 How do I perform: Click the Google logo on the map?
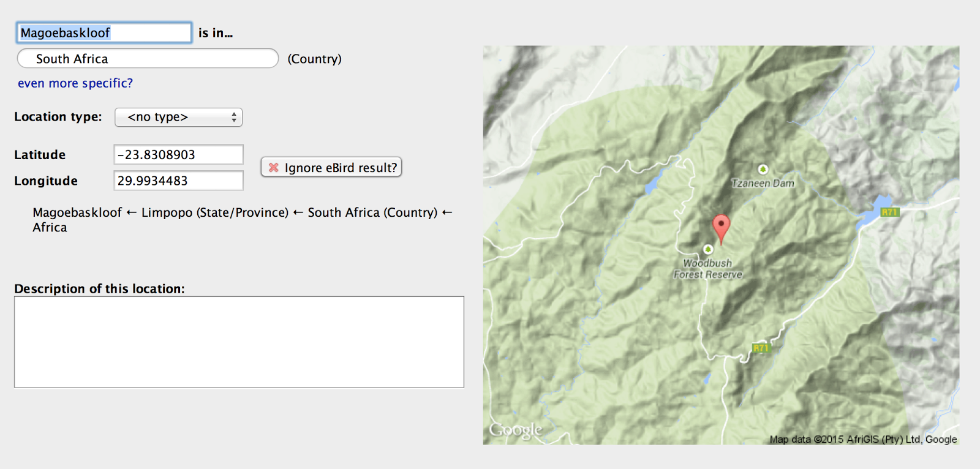[516, 430]
